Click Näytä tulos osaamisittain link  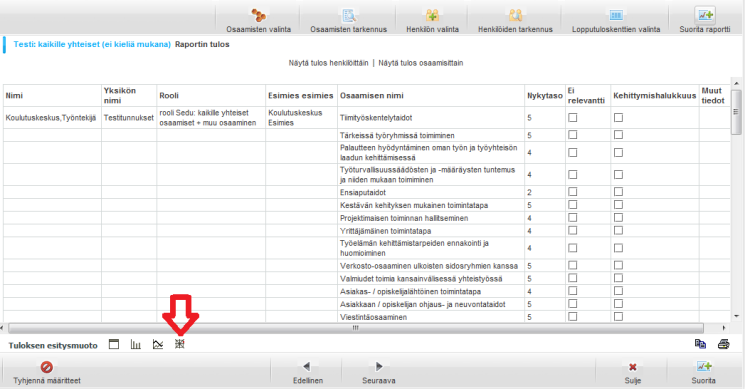click(x=420, y=63)
